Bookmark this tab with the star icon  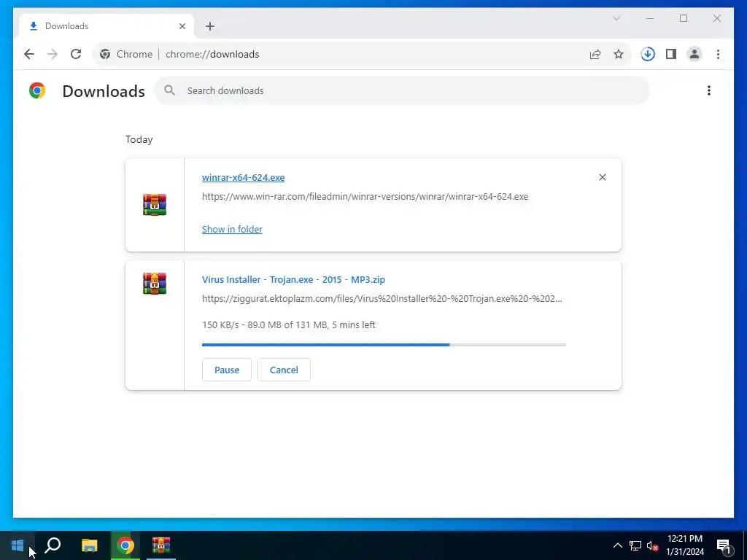pos(619,54)
